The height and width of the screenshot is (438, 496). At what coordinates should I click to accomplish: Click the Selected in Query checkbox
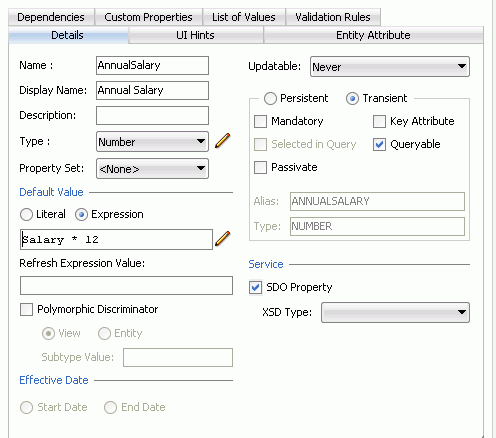(260, 144)
